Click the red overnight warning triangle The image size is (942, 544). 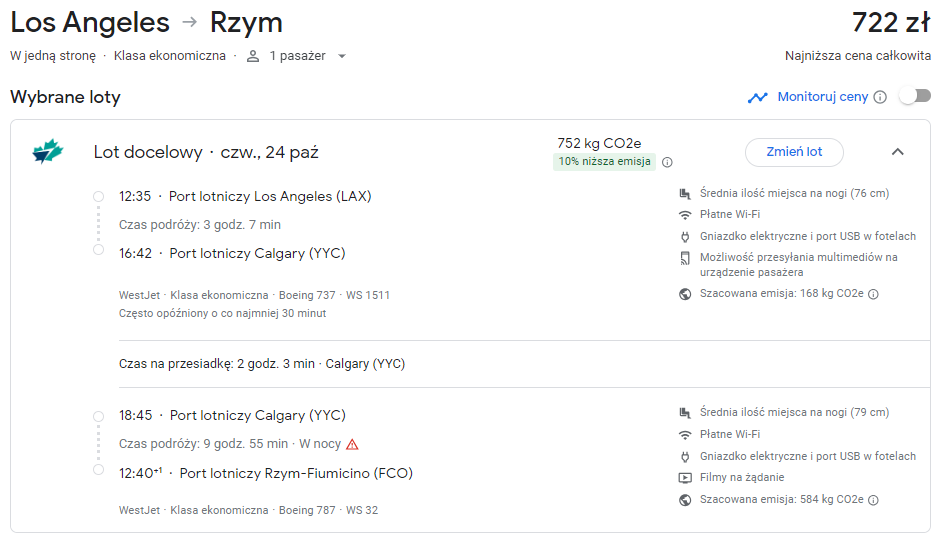point(353,444)
